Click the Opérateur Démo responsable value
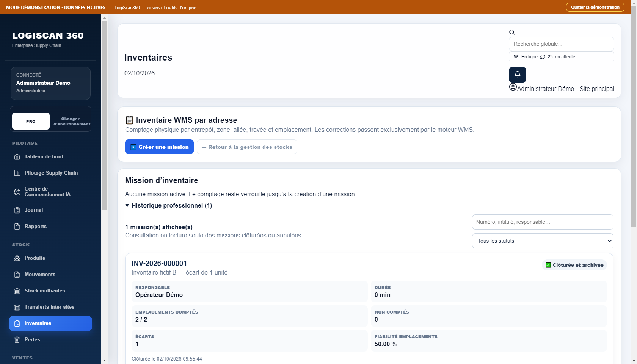637x364 pixels. click(159, 295)
